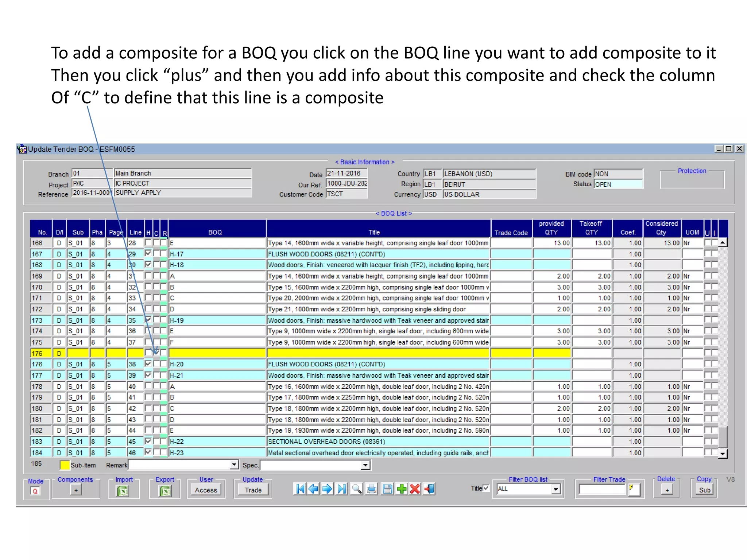Image resolution: width=747 pixels, height=560 pixels.
Task: Click the Filter Trade input field
Action: coord(602,489)
